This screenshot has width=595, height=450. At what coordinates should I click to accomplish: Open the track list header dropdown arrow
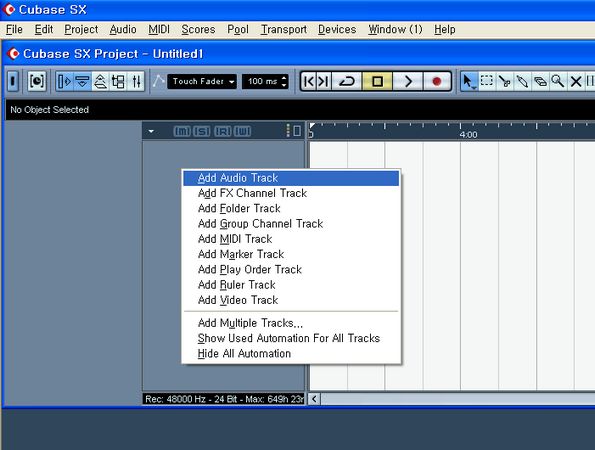(151, 132)
